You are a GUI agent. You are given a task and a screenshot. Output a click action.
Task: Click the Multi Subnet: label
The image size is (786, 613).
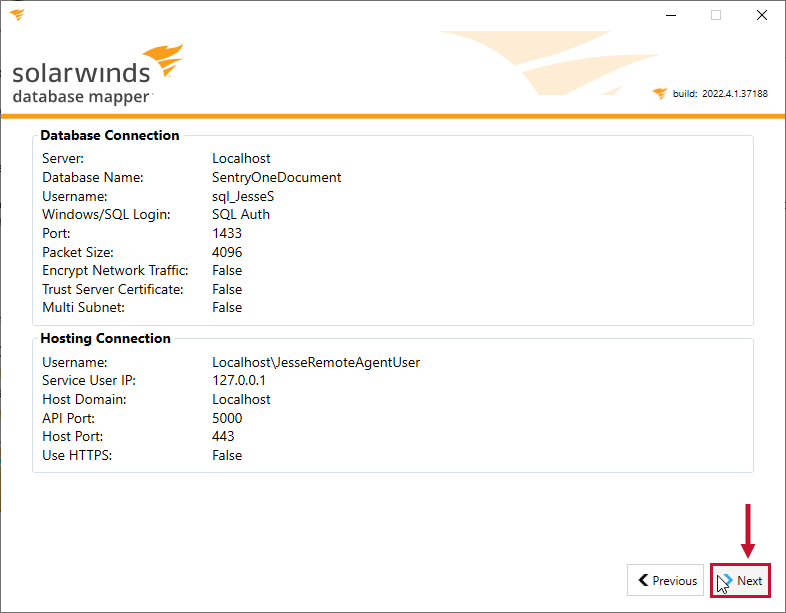coord(83,307)
